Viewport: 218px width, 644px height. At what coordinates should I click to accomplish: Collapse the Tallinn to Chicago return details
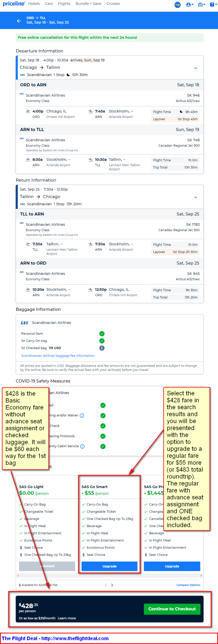[x=196, y=197]
